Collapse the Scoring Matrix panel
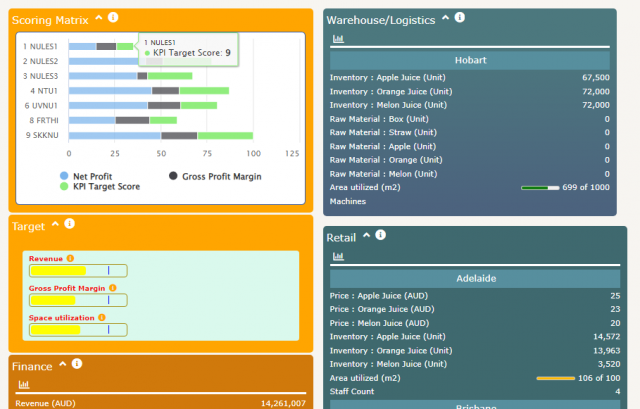The height and width of the screenshot is (409, 640). pos(99,18)
